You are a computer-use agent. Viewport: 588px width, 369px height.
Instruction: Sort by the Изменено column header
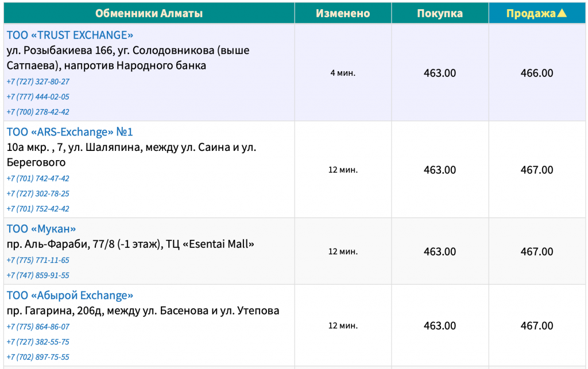tap(343, 13)
